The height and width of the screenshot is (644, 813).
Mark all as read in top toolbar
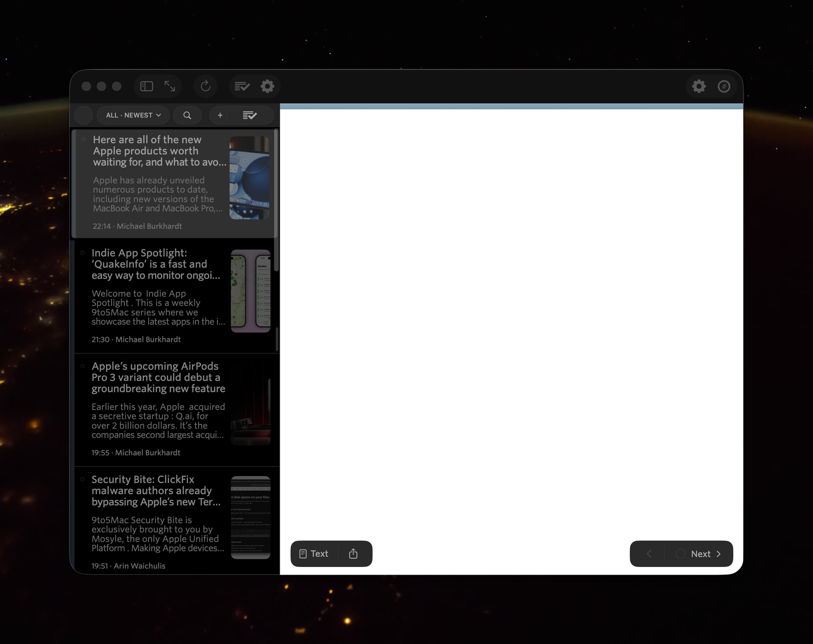[x=242, y=86]
